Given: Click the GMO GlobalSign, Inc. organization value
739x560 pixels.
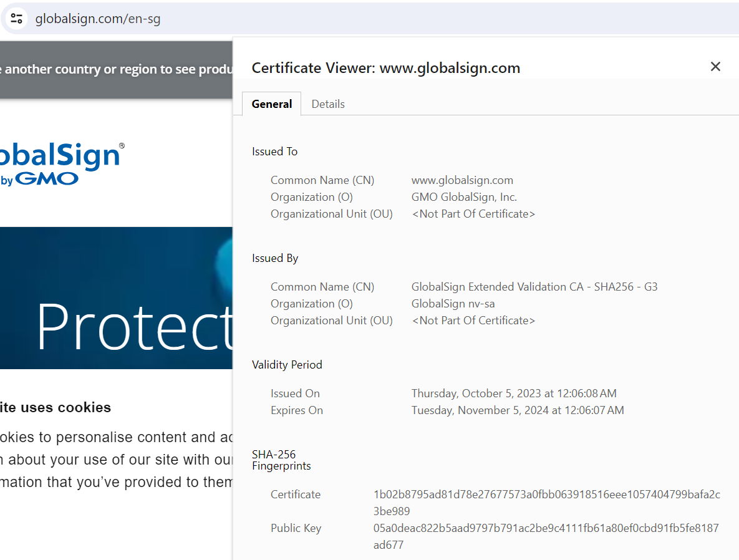Looking at the screenshot, I should [x=464, y=197].
